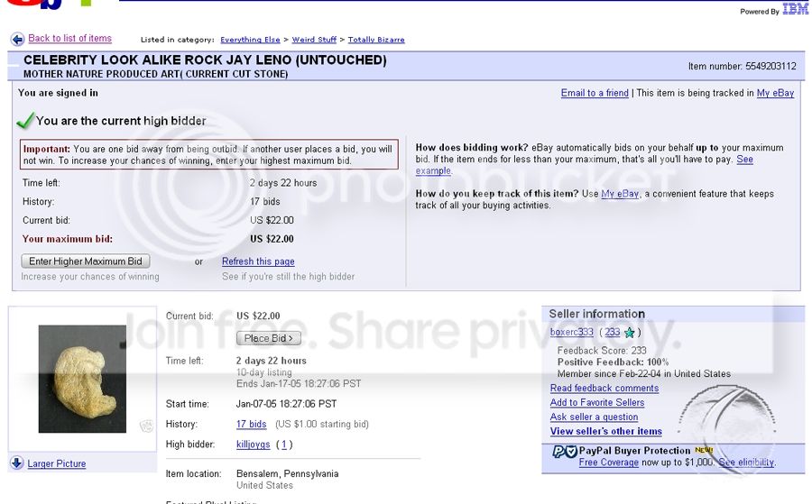
Task: Open My eBay from tracking notice
Action: (775, 93)
